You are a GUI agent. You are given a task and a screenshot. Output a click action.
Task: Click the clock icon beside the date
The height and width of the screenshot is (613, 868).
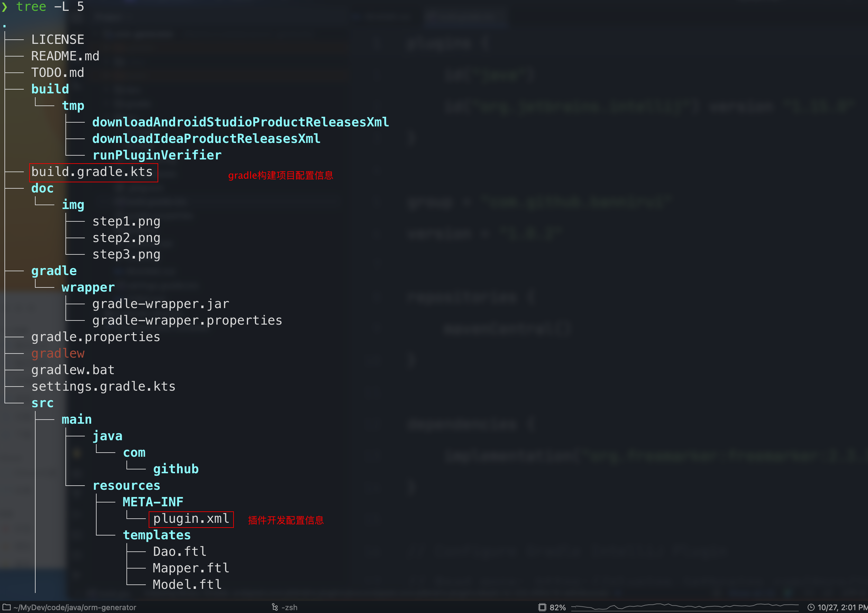[x=811, y=607]
